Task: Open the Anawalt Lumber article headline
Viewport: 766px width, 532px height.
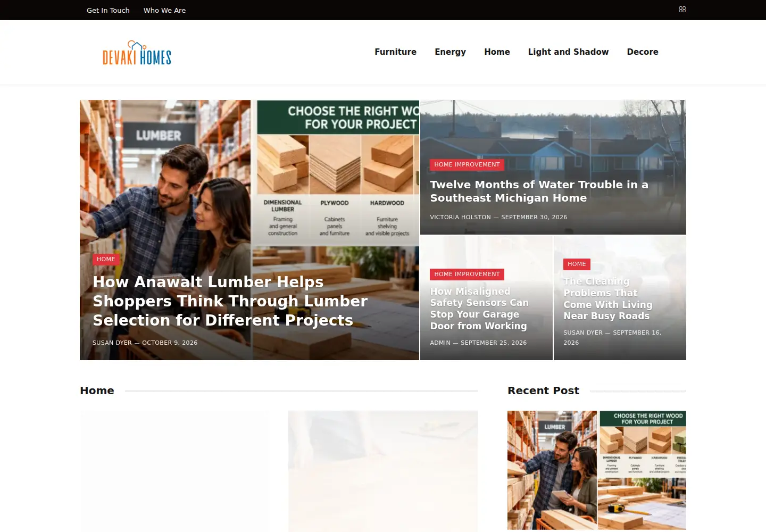Action: 230,301
